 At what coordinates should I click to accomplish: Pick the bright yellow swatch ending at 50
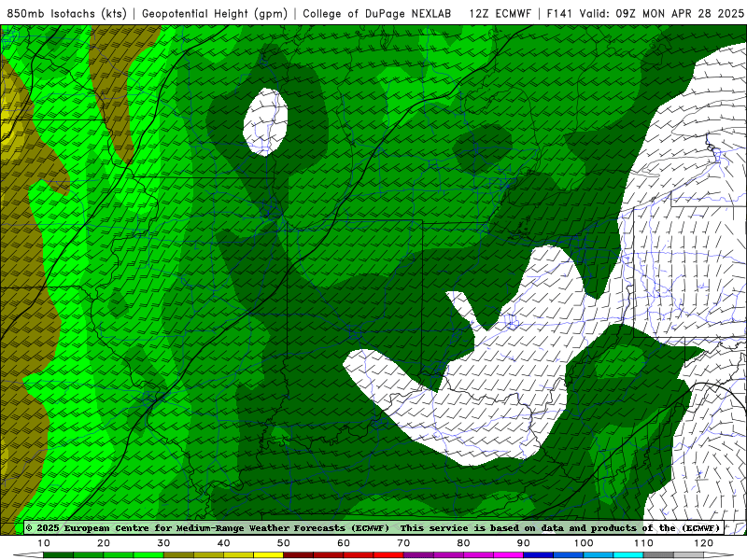(x=268, y=555)
